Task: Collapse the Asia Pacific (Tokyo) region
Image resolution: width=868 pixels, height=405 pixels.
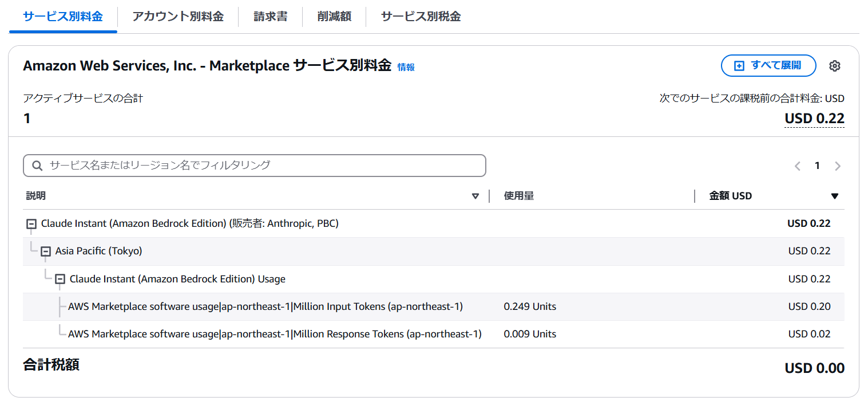Action: (x=46, y=251)
